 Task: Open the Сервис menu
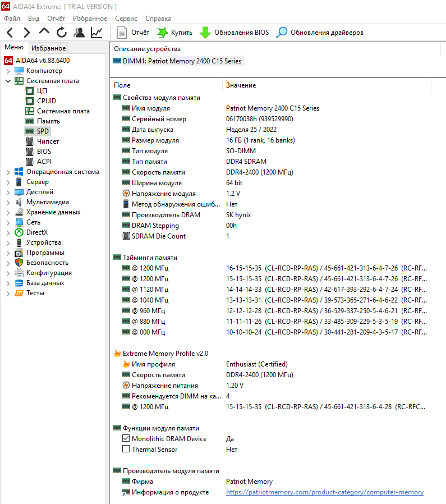pyautogui.click(x=126, y=19)
